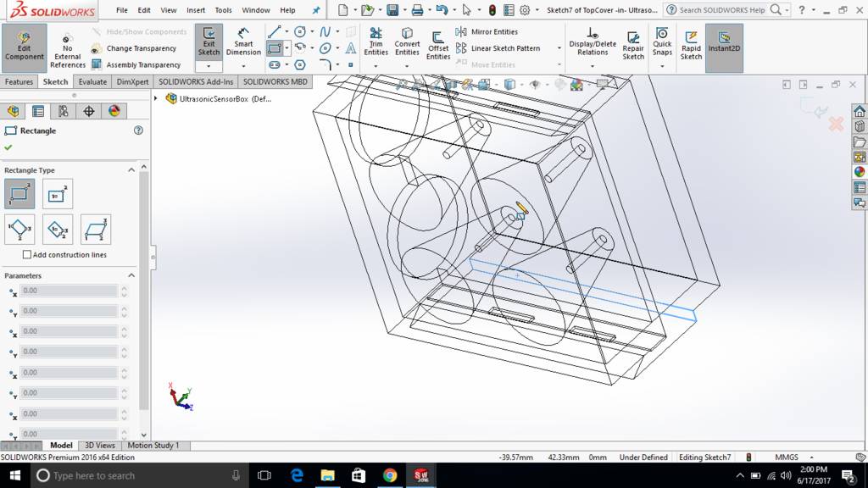This screenshot has height=488, width=868.
Task: Select 3 Point Center Rectangle type
Action: click(58, 229)
